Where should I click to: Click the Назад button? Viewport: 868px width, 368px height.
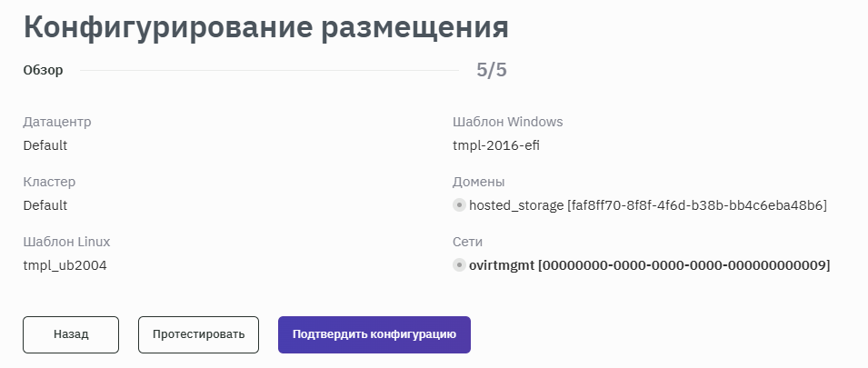[71, 334]
